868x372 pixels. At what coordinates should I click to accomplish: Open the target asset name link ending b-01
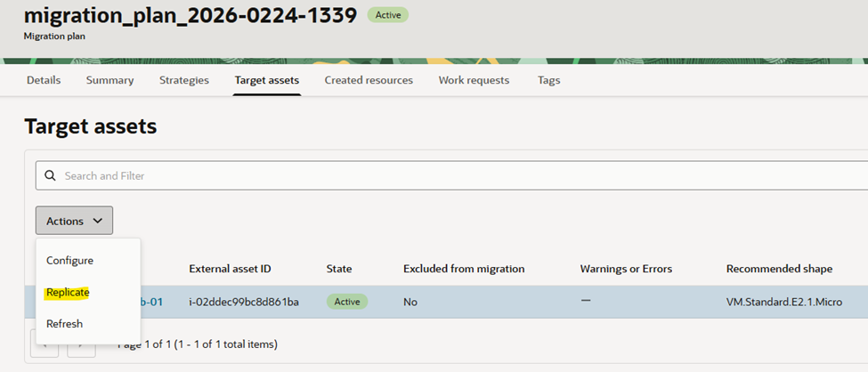click(150, 302)
